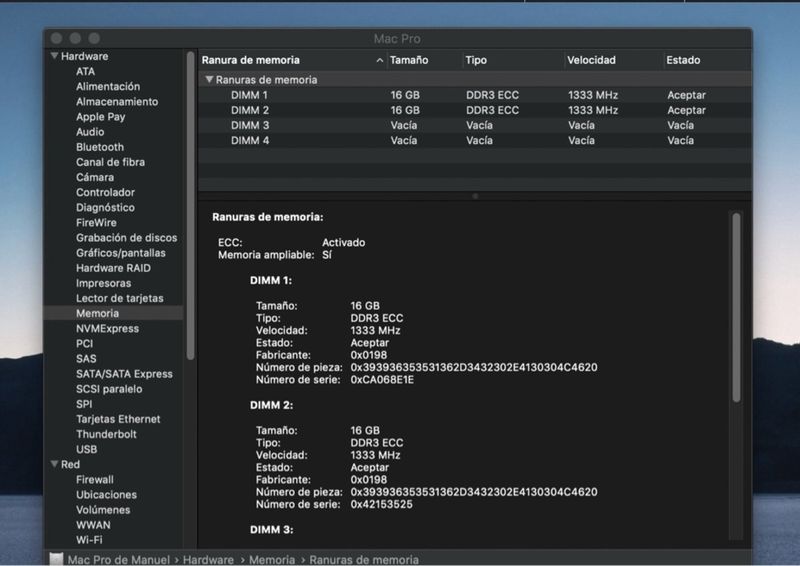The height and width of the screenshot is (566, 800).
Task: Go to Ranuras de memoria in path bar
Action: 364,560
